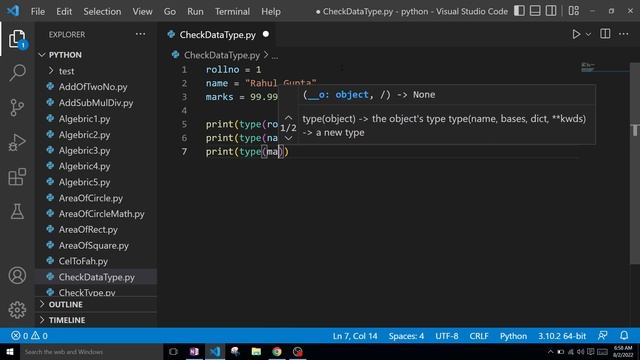Open the Help menu

(x=271, y=11)
